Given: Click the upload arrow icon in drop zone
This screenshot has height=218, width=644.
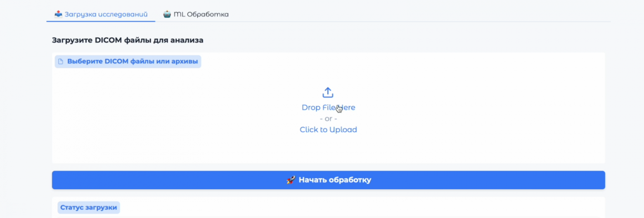Looking at the screenshot, I should point(328,92).
